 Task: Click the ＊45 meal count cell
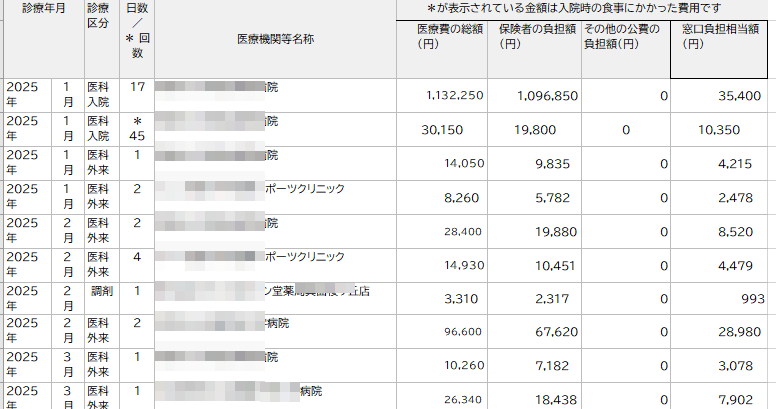[x=137, y=129]
